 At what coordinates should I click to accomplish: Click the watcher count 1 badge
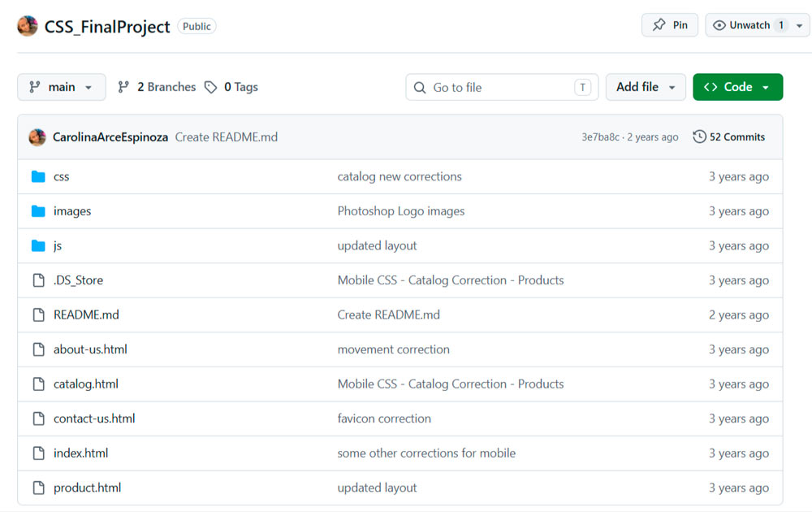click(781, 25)
